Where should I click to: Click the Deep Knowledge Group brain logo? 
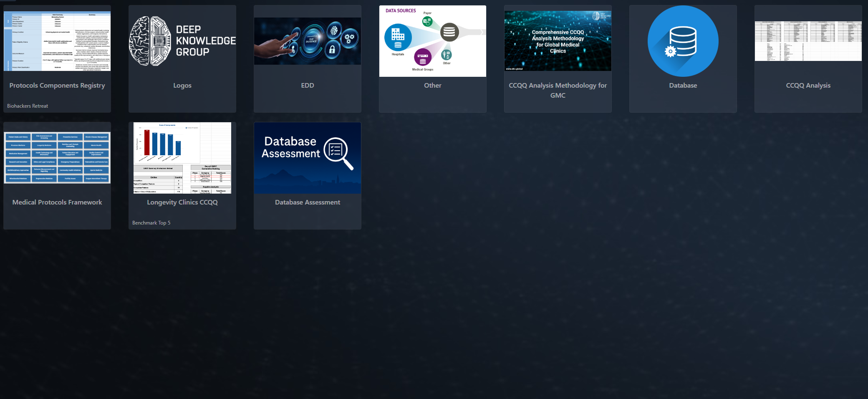pyautogui.click(x=182, y=41)
